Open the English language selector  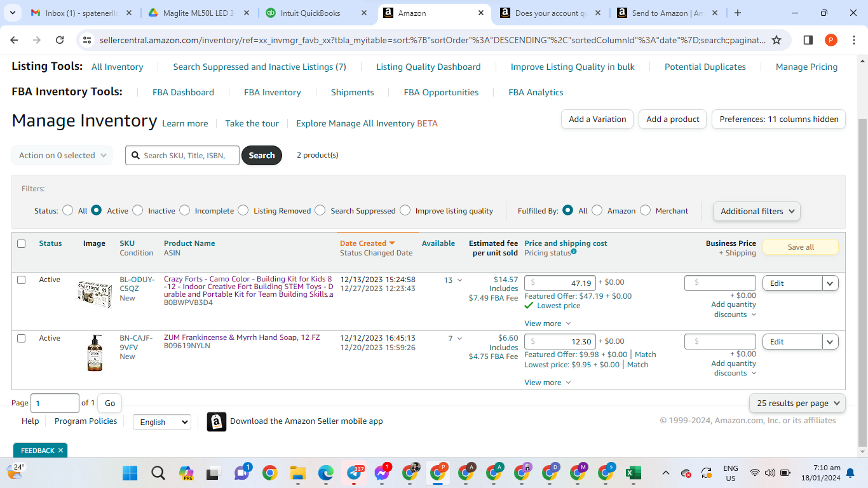[x=161, y=422]
